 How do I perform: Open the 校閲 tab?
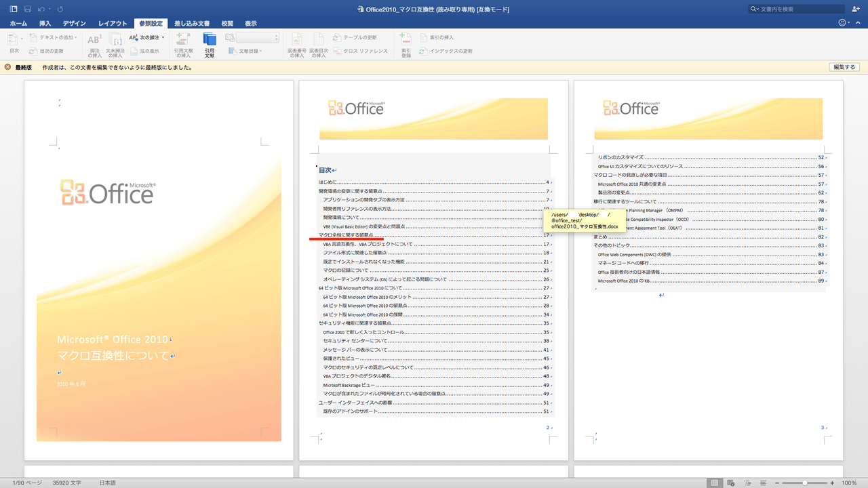(227, 24)
